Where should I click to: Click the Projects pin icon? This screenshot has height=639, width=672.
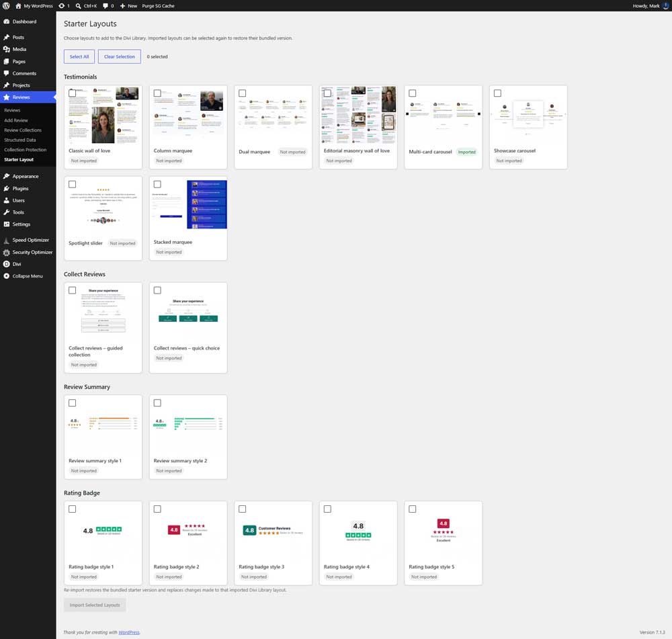(x=7, y=85)
